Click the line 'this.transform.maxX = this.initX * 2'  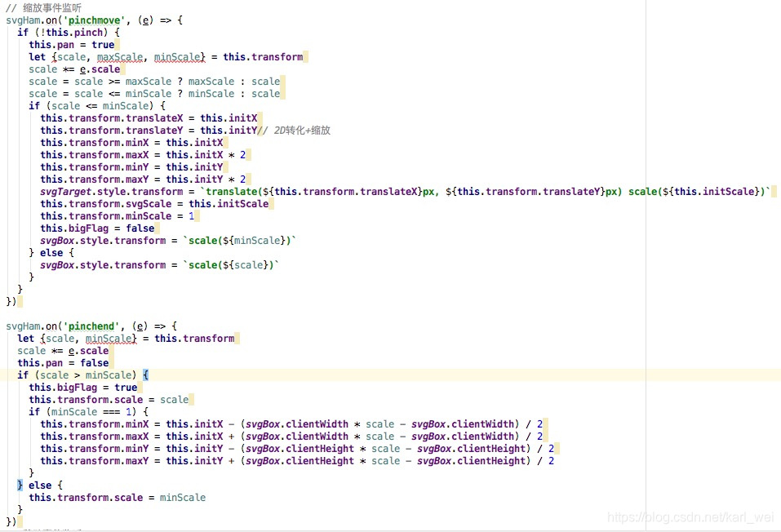pyautogui.click(x=143, y=155)
